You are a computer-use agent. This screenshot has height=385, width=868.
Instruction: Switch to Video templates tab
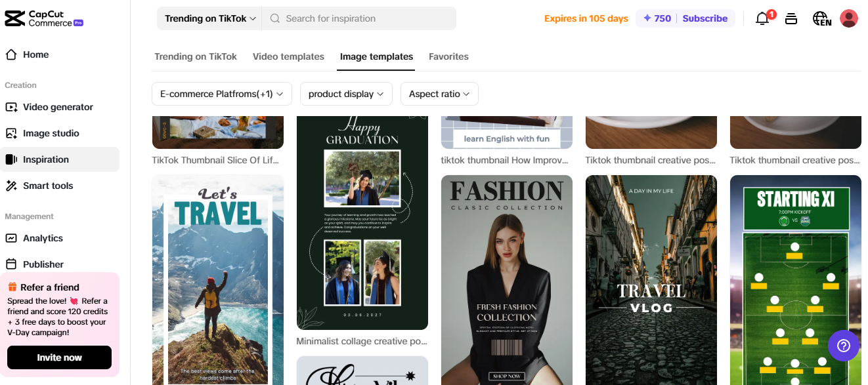point(288,56)
